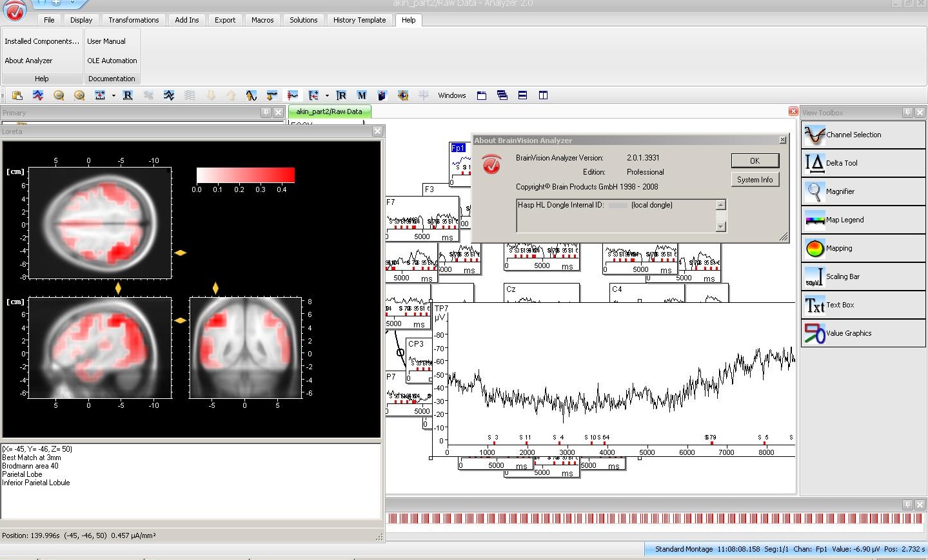
Task: Click the red Loreta color scale bar
Action: pyautogui.click(x=245, y=175)
